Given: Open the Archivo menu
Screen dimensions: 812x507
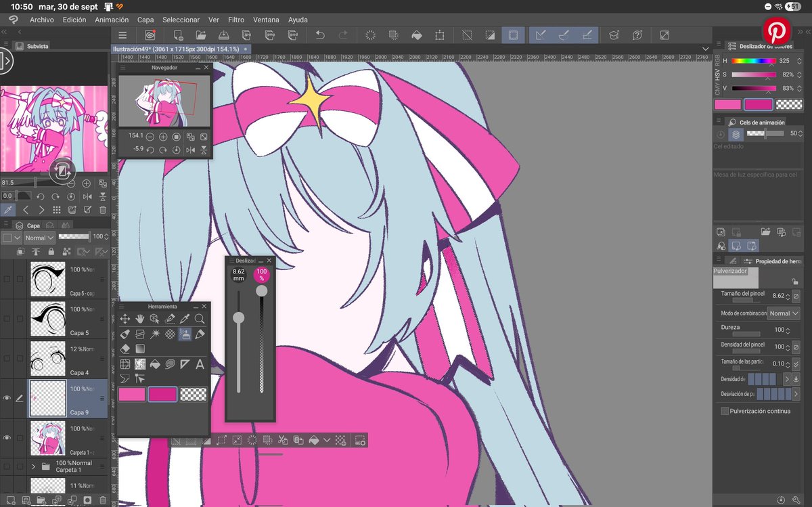Looking at the screenshot, I should tap(41, 20).
